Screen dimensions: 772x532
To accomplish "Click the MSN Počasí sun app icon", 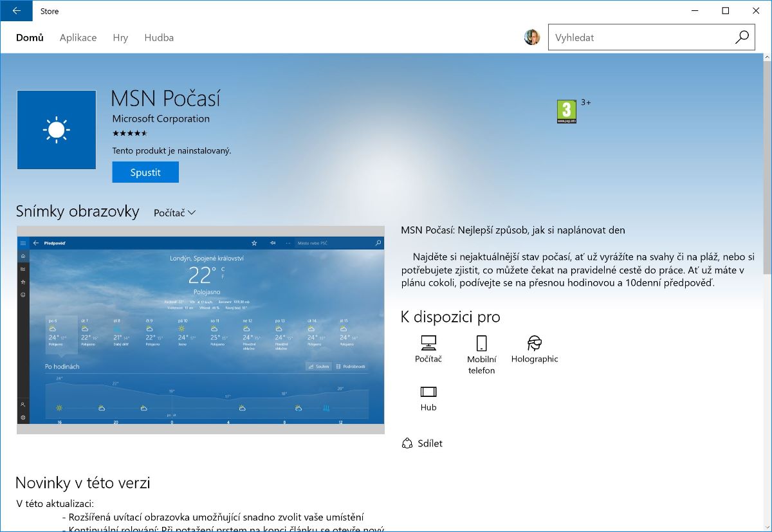I will pyautogui.click(x=56, y=130).
